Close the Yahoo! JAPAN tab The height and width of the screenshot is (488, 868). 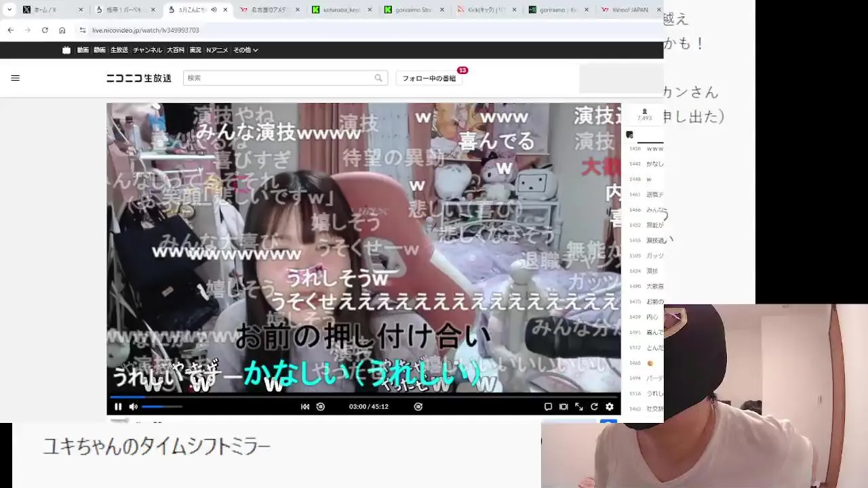coord(660,9)
